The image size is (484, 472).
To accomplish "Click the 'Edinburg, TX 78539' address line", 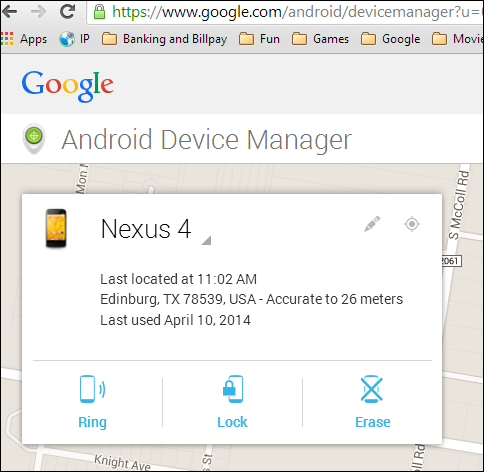I will coord(252,299).
